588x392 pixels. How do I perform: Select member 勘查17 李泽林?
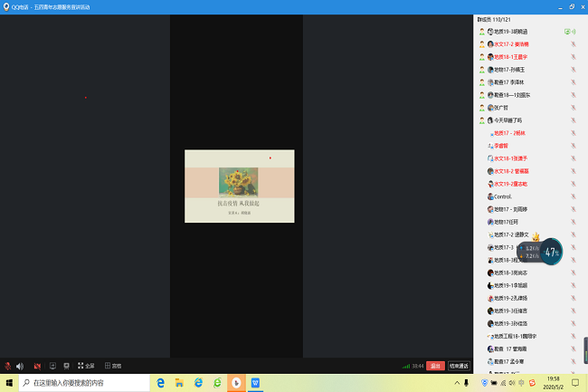click(530, 82)
